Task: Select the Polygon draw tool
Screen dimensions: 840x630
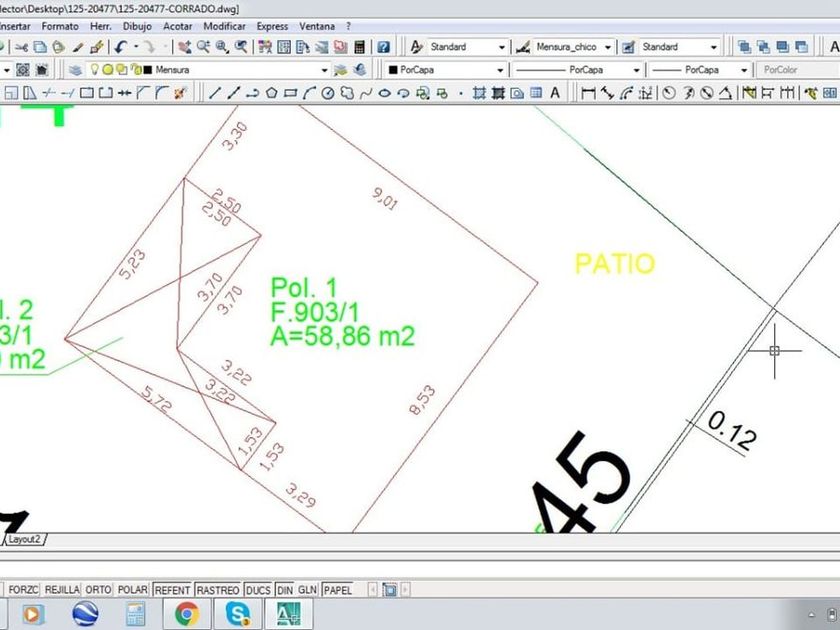Action: pos(271,93)
